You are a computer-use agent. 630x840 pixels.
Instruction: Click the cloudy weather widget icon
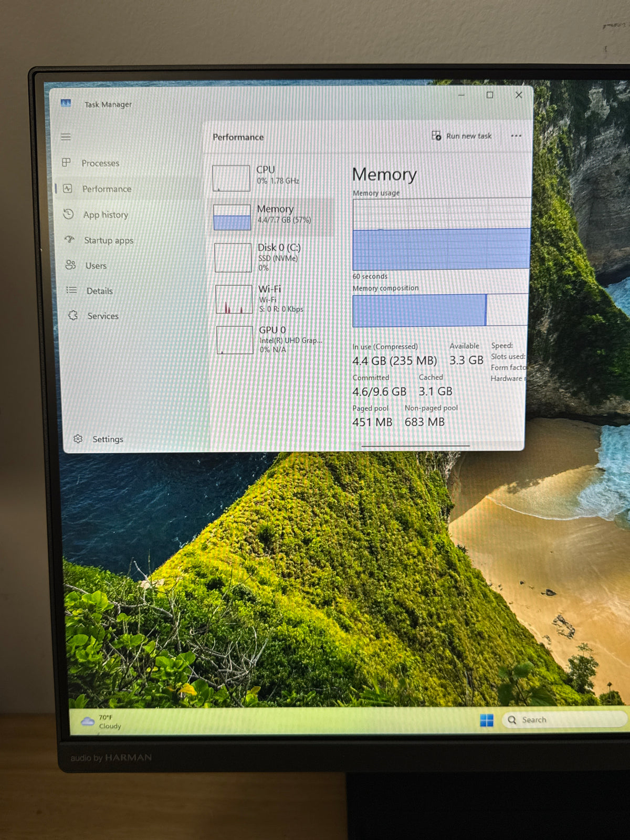tap(88, 722)
